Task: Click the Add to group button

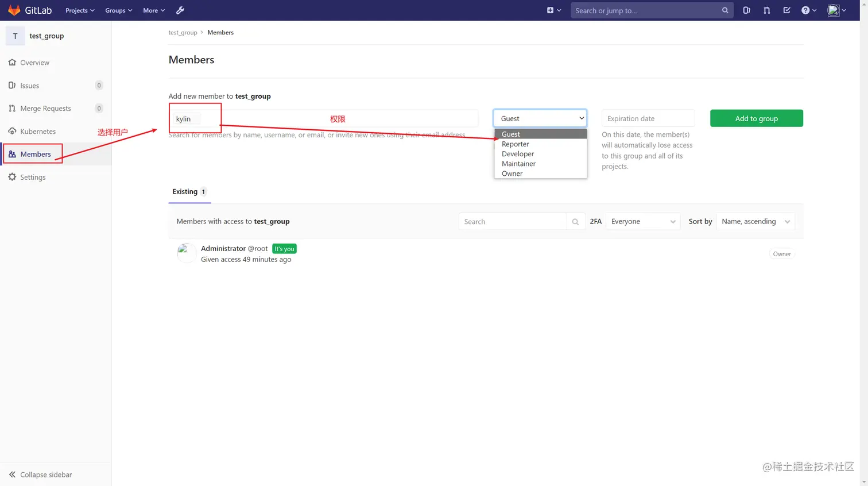Action: pos(757,118)
